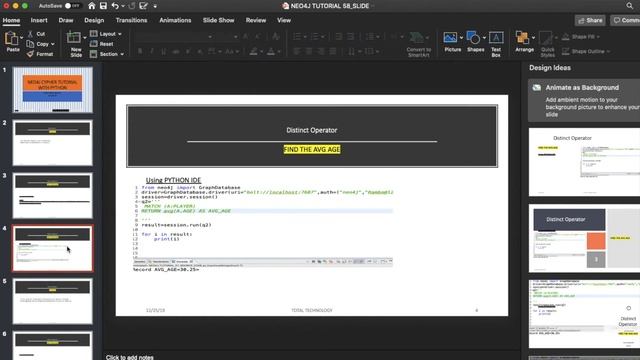Click the Shape Outline icon
The height and width of the screenshot is (360, 640).
pyautogui.click(x=566, y=51)
